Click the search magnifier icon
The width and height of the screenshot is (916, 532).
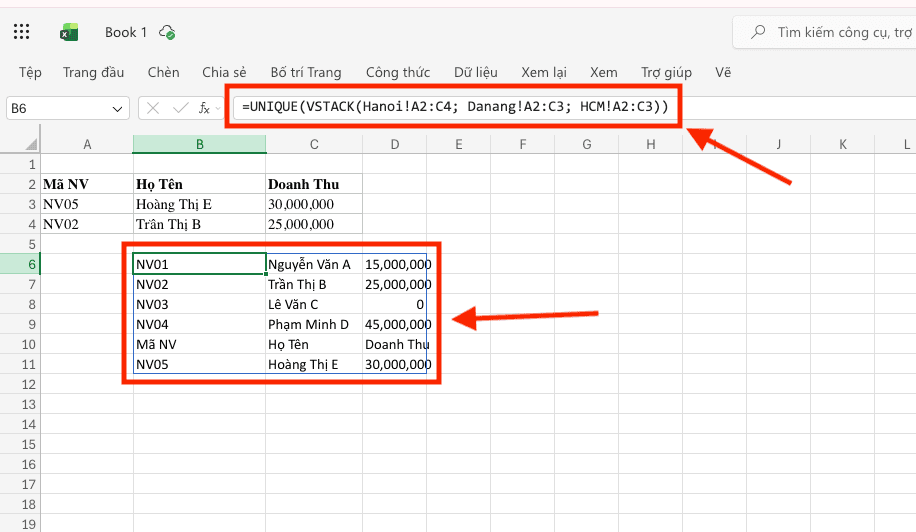point(758,32)
